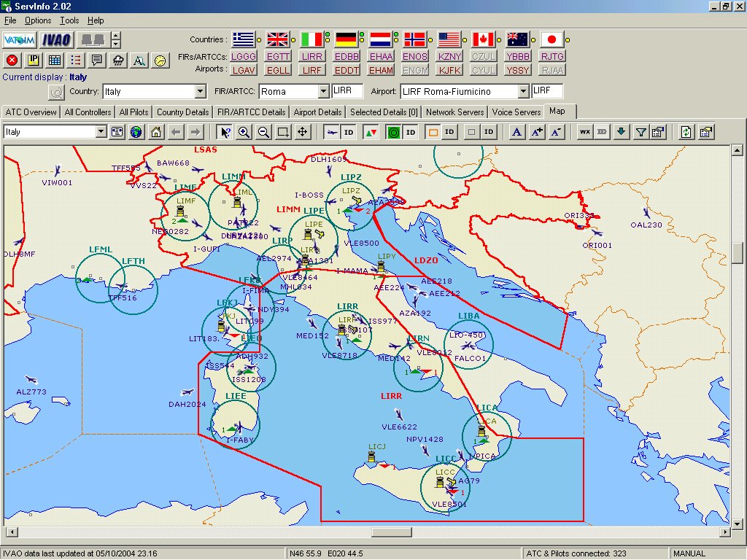Toggle ID labels next to the aircraft button
Viewport: 747px width, 560px height.
click(349, 132)
